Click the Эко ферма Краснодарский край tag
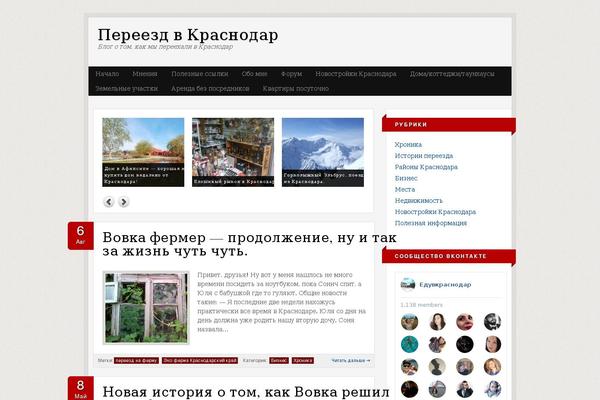The width and height of the screenshot is (600, 400). 200,361
